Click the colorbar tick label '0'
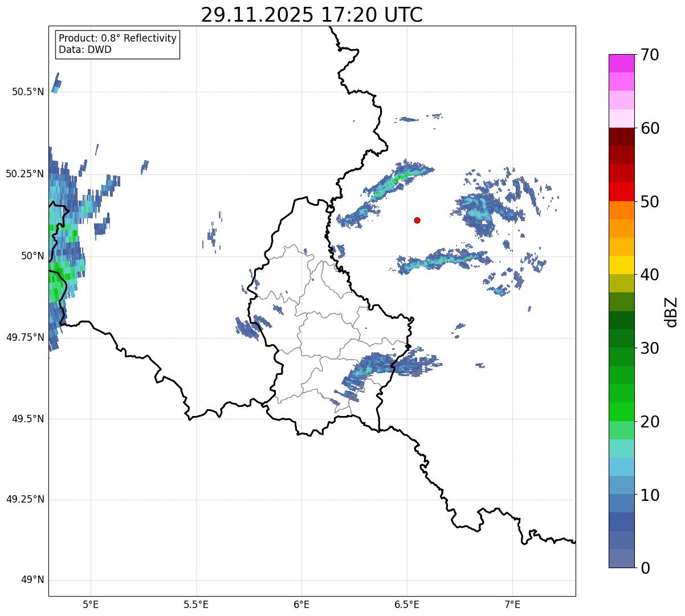This screenshot has height=616, width=685. pyautogui.click(x=645, y=568)
